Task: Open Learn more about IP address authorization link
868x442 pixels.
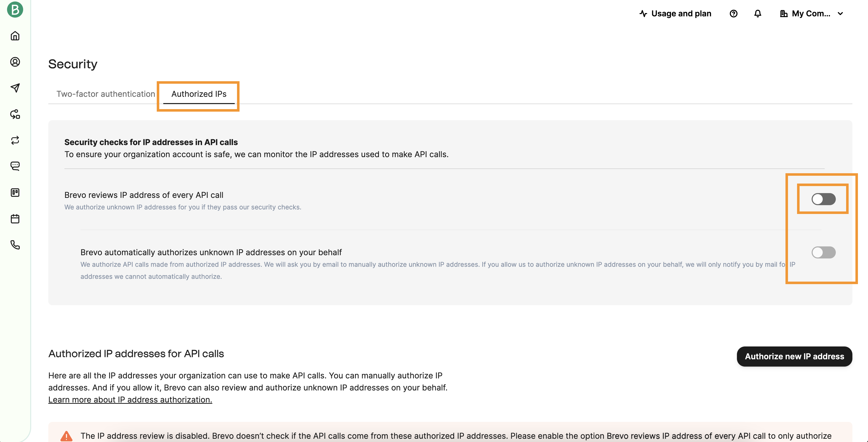Action: click(x=130, y=400)
